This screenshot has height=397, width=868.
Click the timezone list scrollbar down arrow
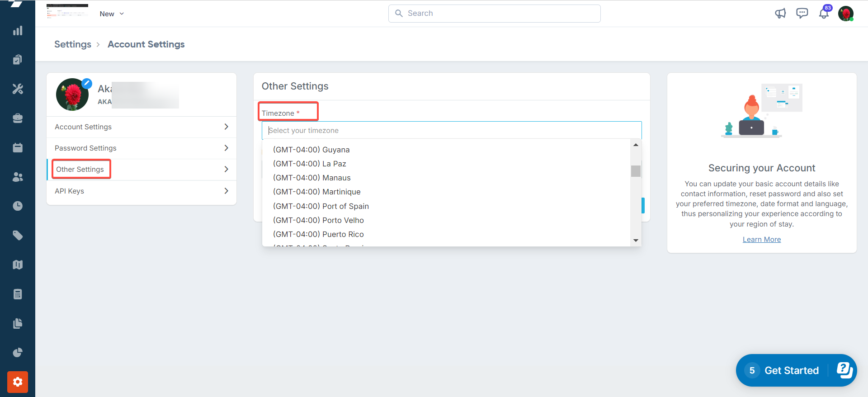(636, 241)
